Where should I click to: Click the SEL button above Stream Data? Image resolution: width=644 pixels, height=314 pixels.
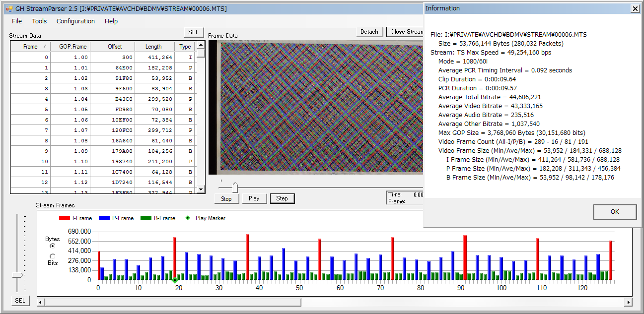click(x=193, y=32)
